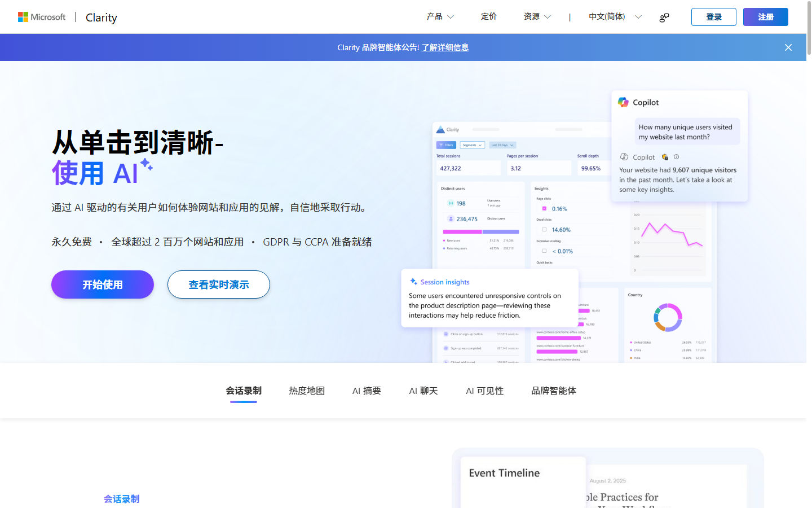
Task: Open the Segments dropdown in dashboard preview
Action: pos(473,145)
